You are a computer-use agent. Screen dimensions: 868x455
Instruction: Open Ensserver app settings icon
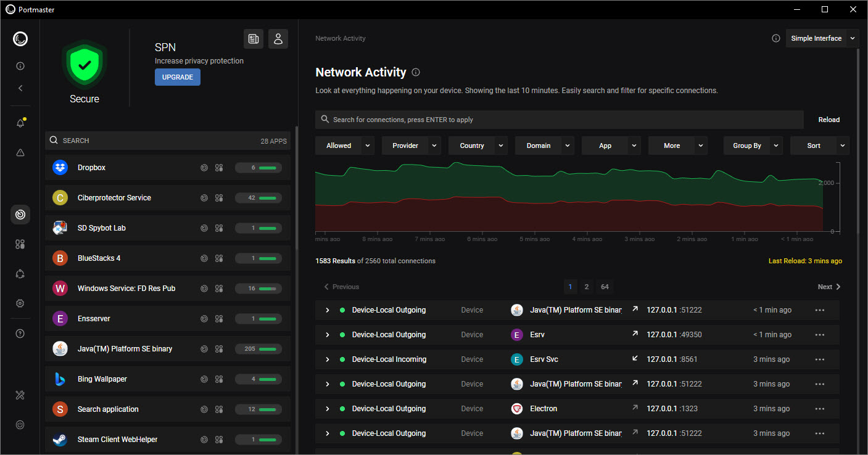coord(218,319)
